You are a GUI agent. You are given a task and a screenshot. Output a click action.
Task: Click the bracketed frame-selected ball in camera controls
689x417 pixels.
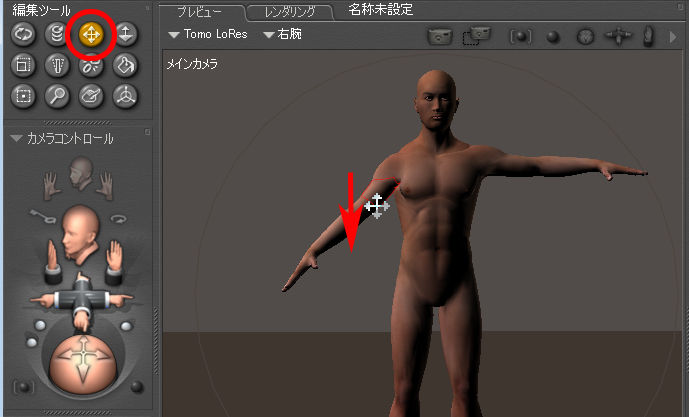click(24, 387)
